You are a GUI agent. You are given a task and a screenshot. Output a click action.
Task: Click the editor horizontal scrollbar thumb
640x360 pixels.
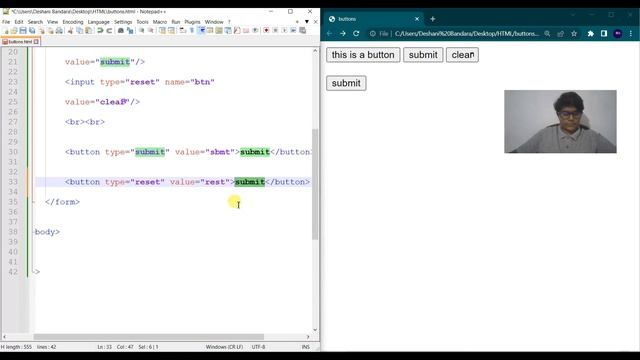tap(149, 337)
